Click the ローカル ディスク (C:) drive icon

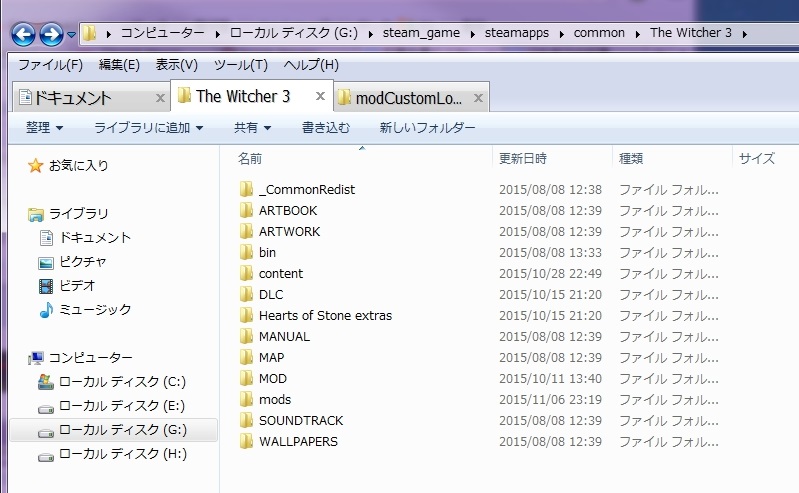[46, 382]
